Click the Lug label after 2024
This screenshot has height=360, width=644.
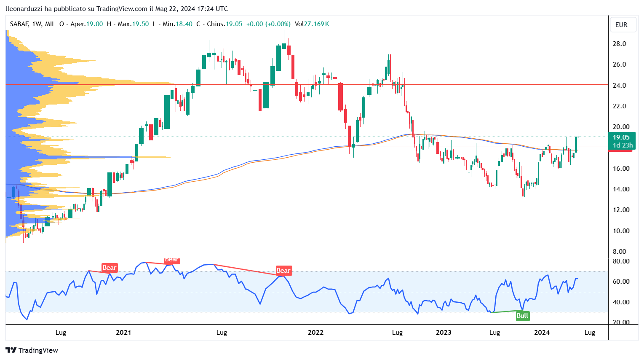[x=590, y=333]
